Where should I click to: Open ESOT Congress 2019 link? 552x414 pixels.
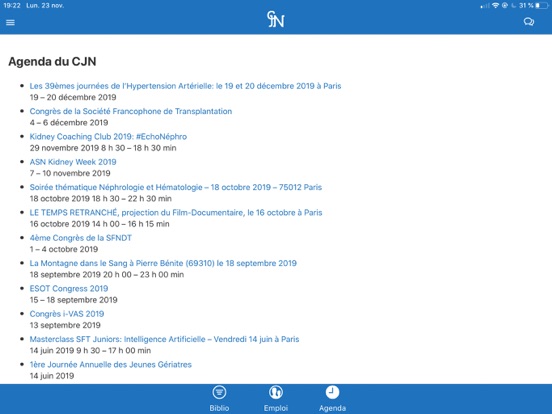pos(69,289)
